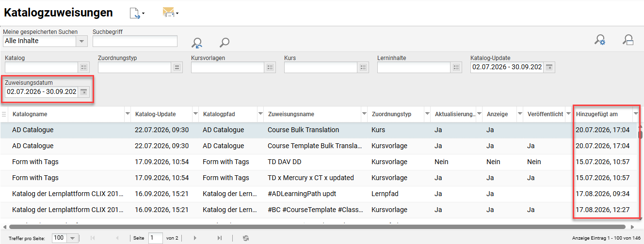This screenshot has height=244, width=644.
Task: Click the save search icon
Action: (628, 40)
